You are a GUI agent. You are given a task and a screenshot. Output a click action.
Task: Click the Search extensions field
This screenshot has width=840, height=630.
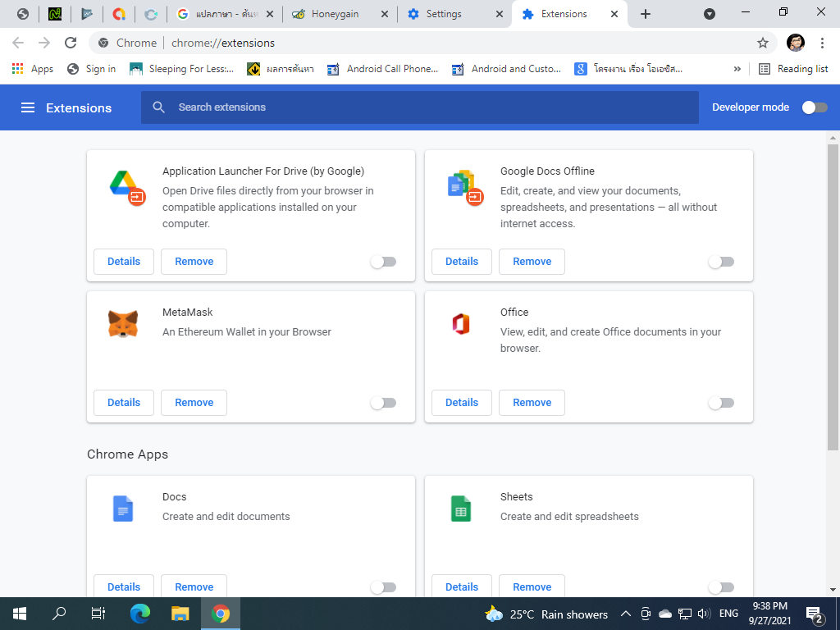coord(420,107)
